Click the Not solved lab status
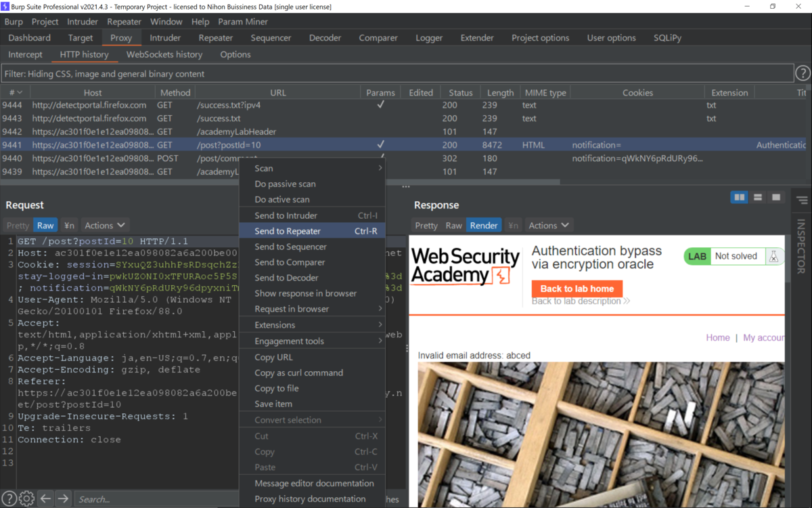 pos(736,256)
